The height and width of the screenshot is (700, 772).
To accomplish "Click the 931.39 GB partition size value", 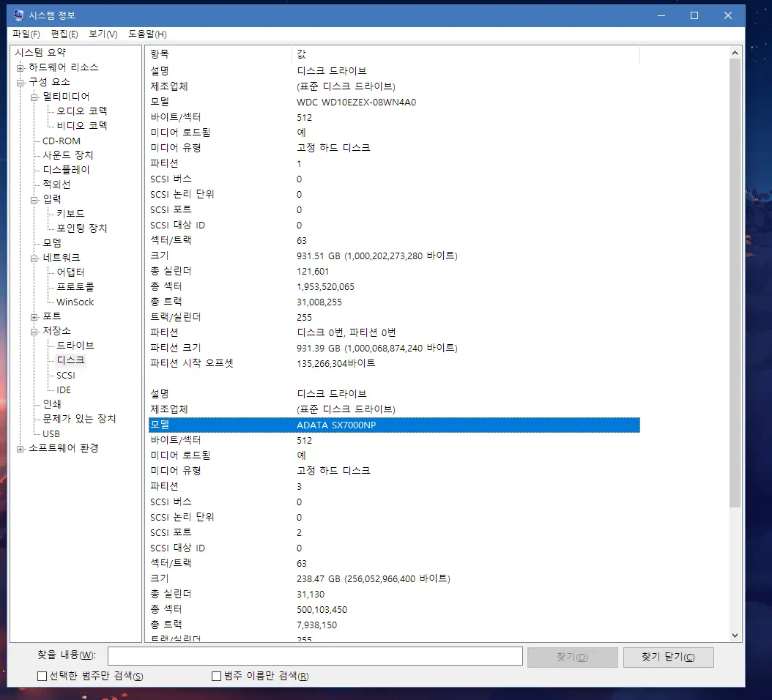I will click(x=376, y=348).
